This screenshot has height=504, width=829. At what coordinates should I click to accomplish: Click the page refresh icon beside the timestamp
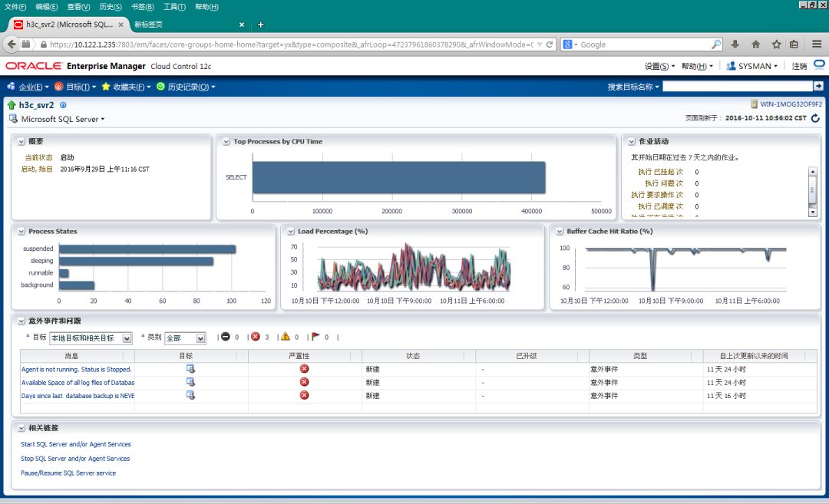[x=815, y=118]
